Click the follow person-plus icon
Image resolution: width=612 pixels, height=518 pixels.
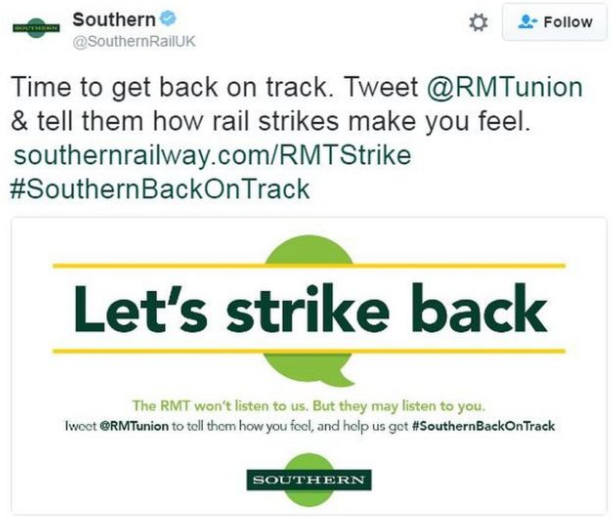coord(527,22)
